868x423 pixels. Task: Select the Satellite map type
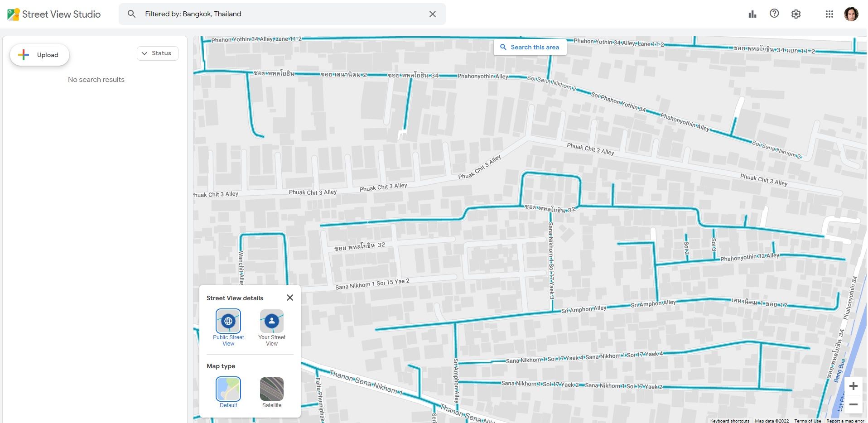(x=271, y=389)
